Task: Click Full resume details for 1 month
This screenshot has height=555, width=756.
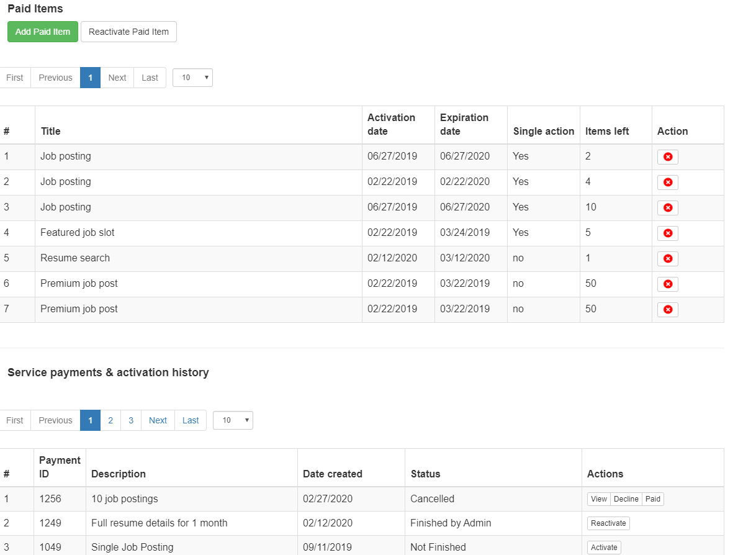Action: (160, 523)
